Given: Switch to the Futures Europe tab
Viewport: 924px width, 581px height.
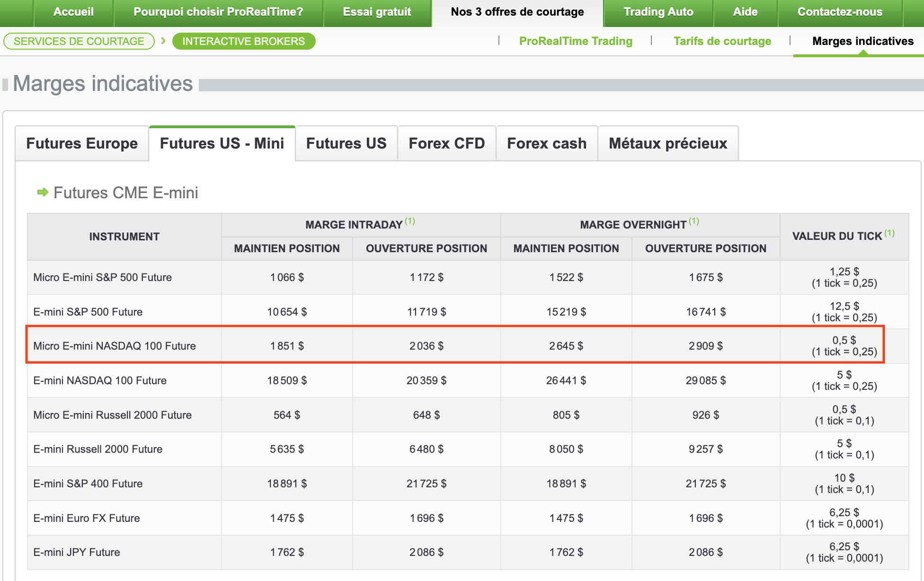Looking at the screenshot, I should pyautogui.click(x=82, y=143).
